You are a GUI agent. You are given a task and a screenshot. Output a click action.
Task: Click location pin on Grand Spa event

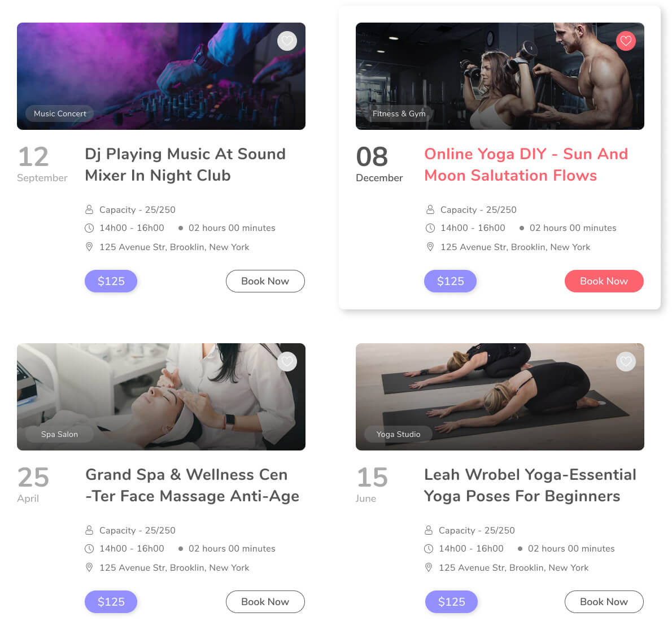coord(89,567)
